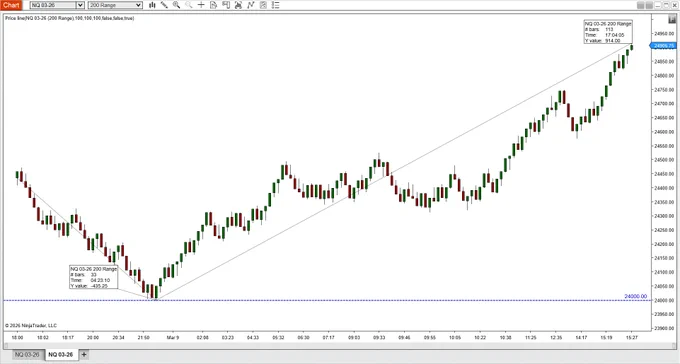Switch to the inactive NQ 03-26 tab
Screen dimensions: 680x364
pos(27,354)
